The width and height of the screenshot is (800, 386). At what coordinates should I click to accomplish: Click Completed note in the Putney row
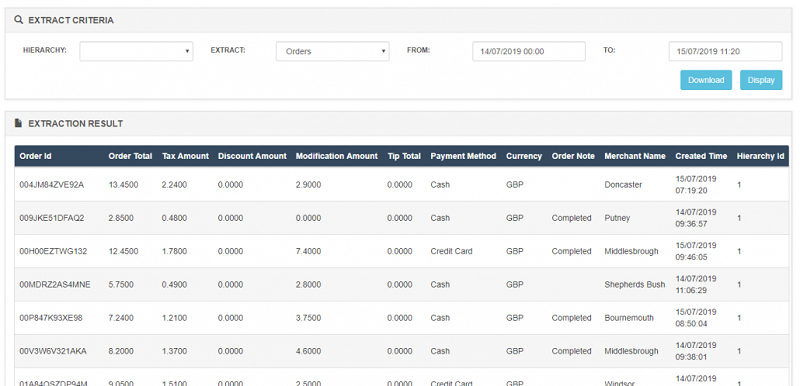(571, 218)
